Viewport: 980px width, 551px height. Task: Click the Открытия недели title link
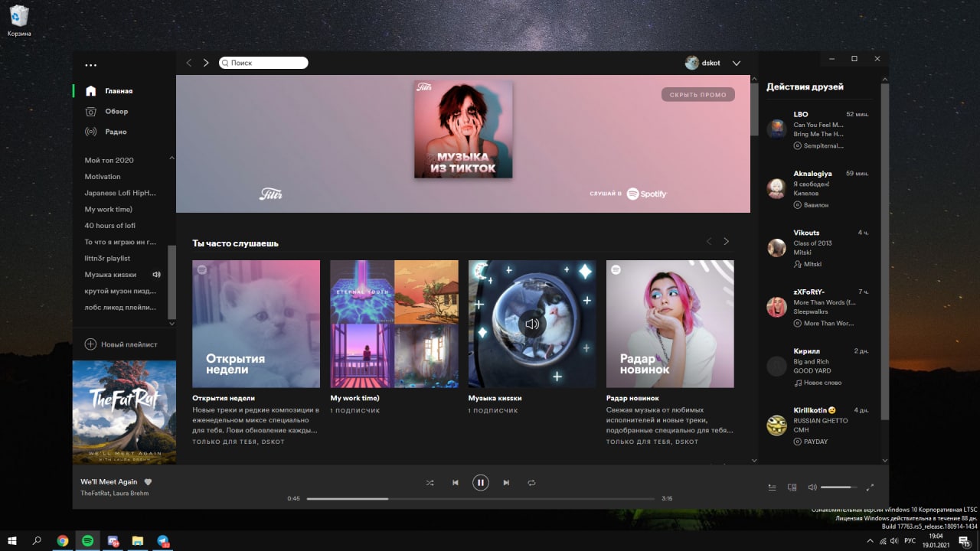[x=224, y=398]
